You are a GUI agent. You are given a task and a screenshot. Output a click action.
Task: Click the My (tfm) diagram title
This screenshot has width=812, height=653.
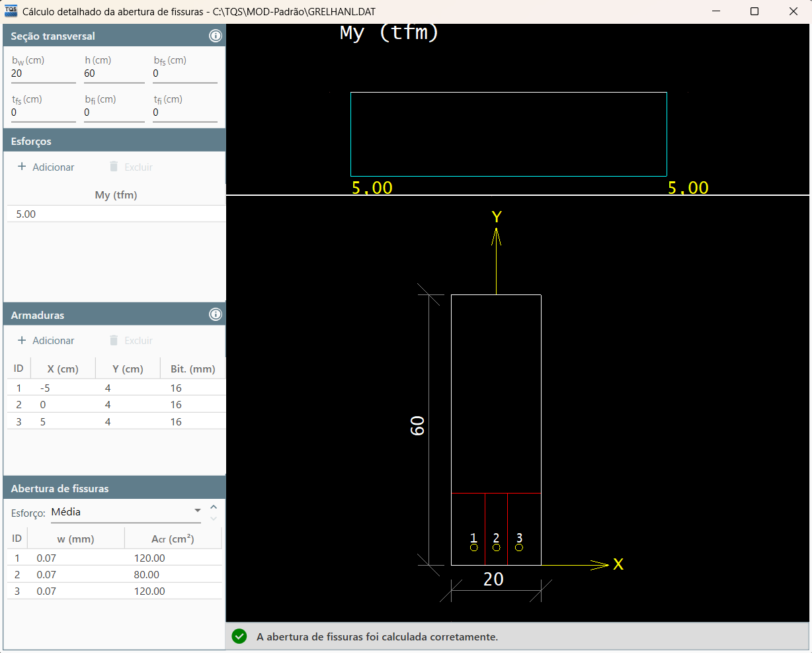[389, 32]
